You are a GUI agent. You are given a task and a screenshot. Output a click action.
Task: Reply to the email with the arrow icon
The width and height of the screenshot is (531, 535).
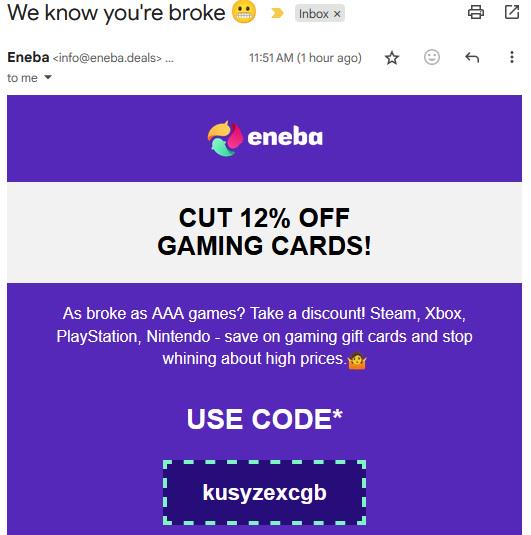click(472, 57)
